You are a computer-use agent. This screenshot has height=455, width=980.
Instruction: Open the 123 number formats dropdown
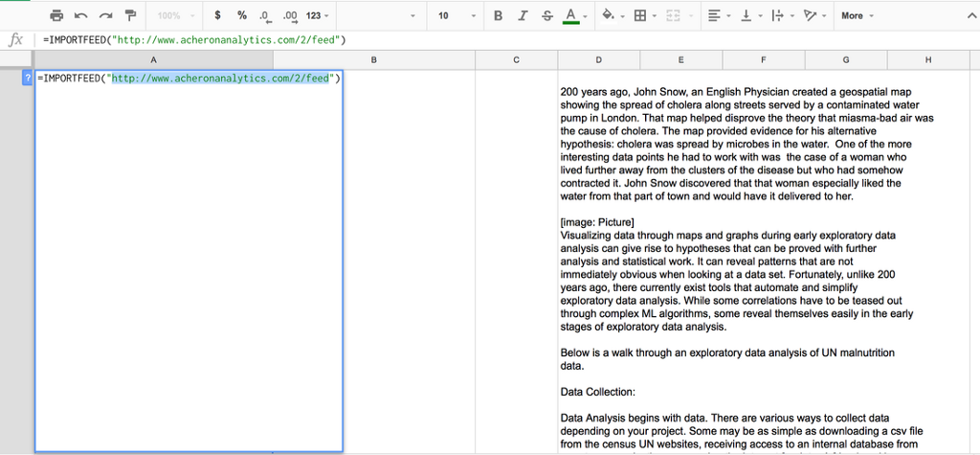[x=318, y=16]
